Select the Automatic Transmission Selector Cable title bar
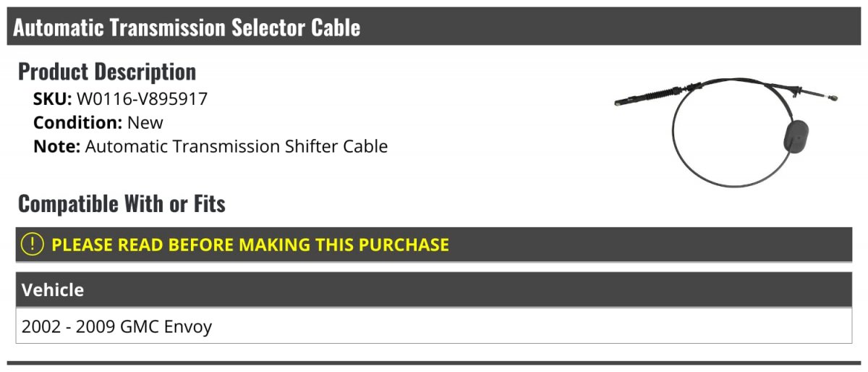868x372 pixels. coord(187,28)
